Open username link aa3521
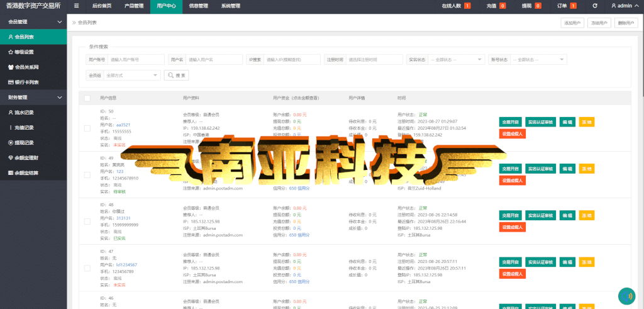Screen dimensions: 644x309 click(123, 125)
